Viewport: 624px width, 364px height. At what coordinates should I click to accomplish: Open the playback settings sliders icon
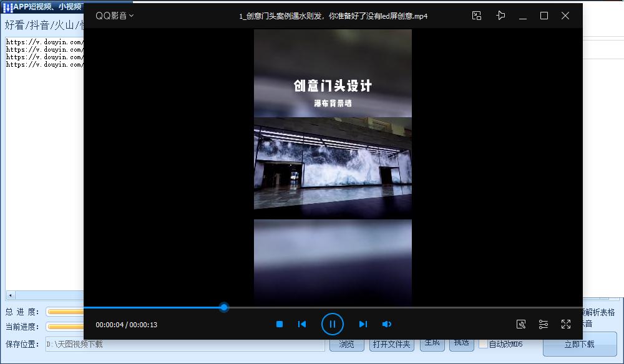point(543,324)
